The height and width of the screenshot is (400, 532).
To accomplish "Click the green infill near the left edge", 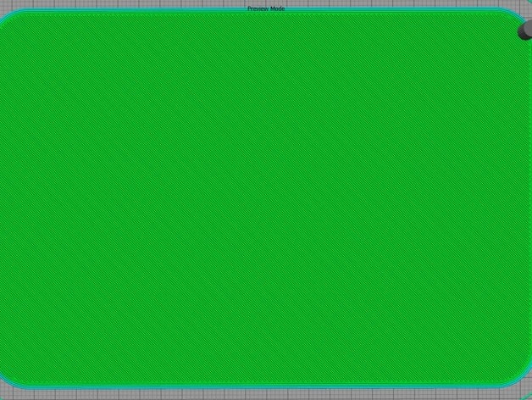I will 14,200.
